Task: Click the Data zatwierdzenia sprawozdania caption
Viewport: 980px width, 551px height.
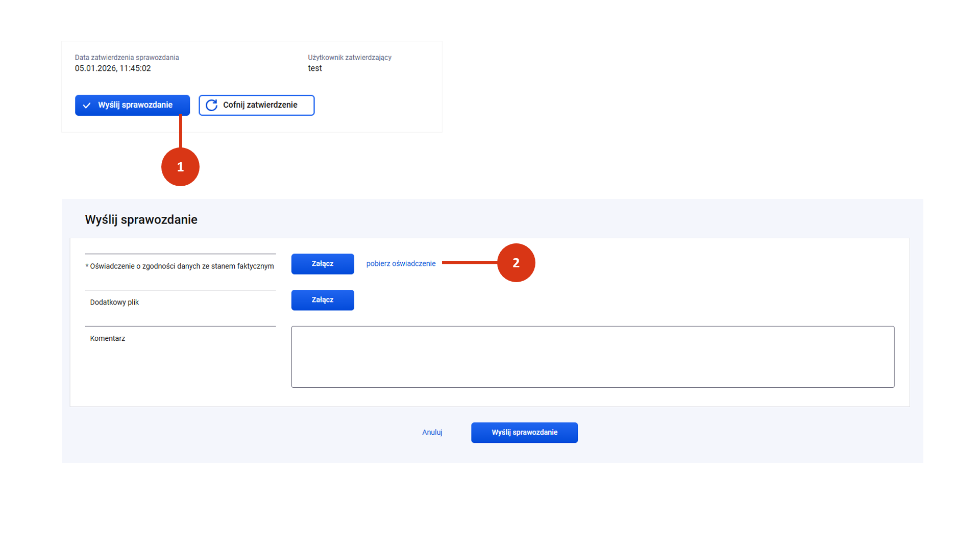Action: (x=127, y=58)
